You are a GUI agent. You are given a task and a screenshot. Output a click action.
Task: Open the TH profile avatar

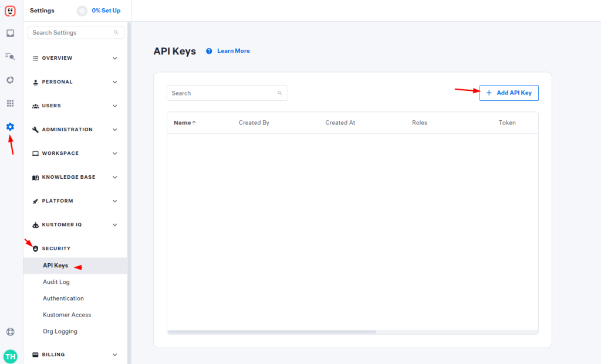pos(9,356)
